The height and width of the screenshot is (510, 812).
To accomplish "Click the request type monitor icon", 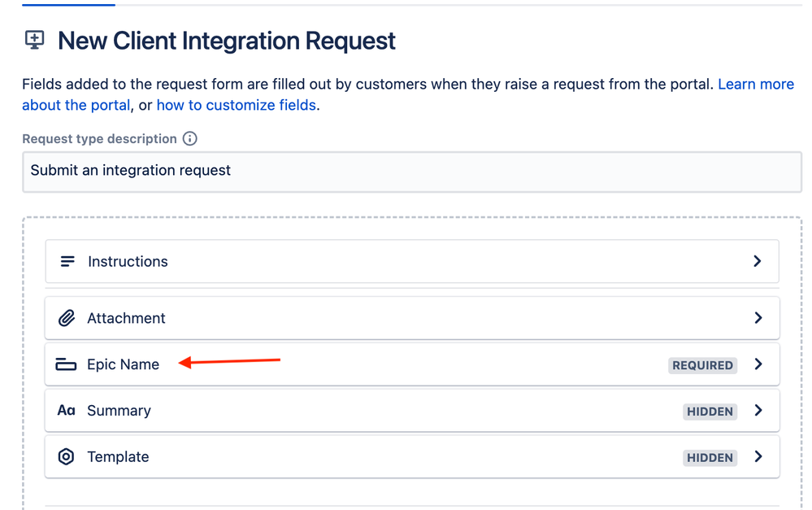I will pyautogui.click(x=35, y=40).
